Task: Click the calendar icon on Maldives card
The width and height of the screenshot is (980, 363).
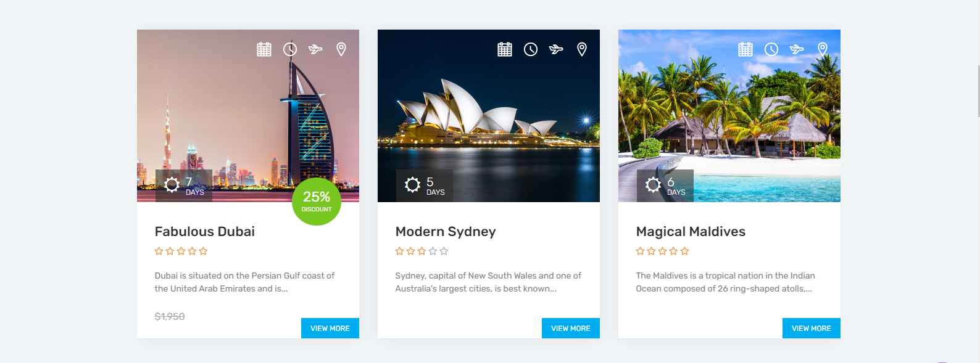Action: point(745,49)
